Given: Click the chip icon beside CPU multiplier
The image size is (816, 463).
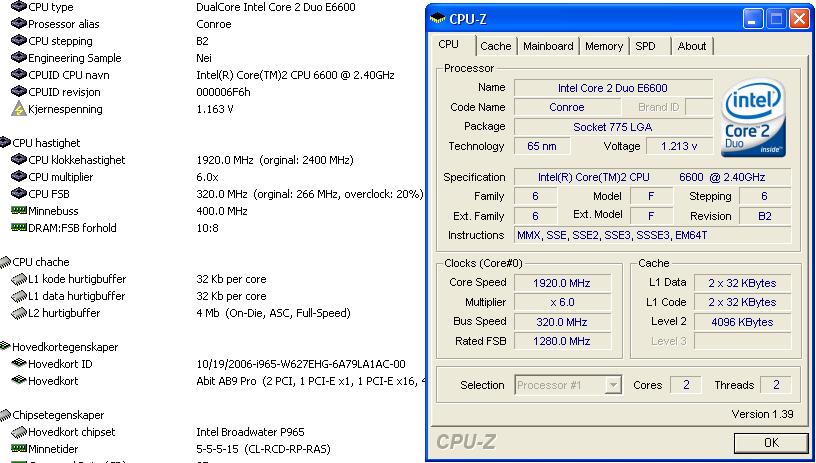Looking at the screenshot, I should tap(19, 176).
